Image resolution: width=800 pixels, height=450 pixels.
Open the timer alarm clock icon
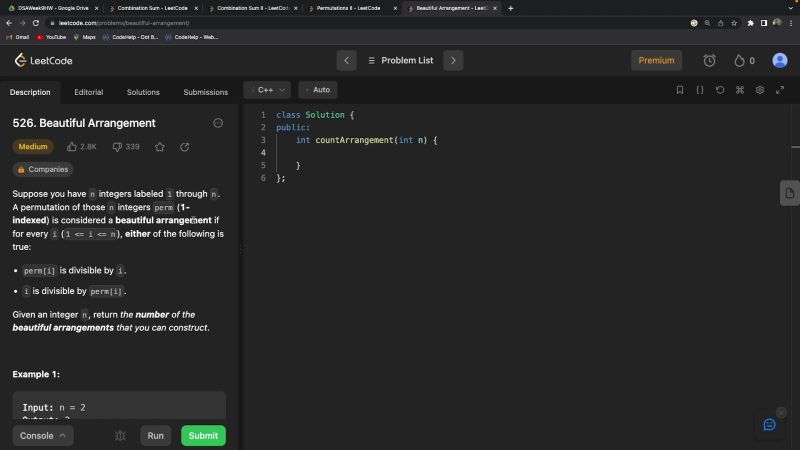point(709,60)
